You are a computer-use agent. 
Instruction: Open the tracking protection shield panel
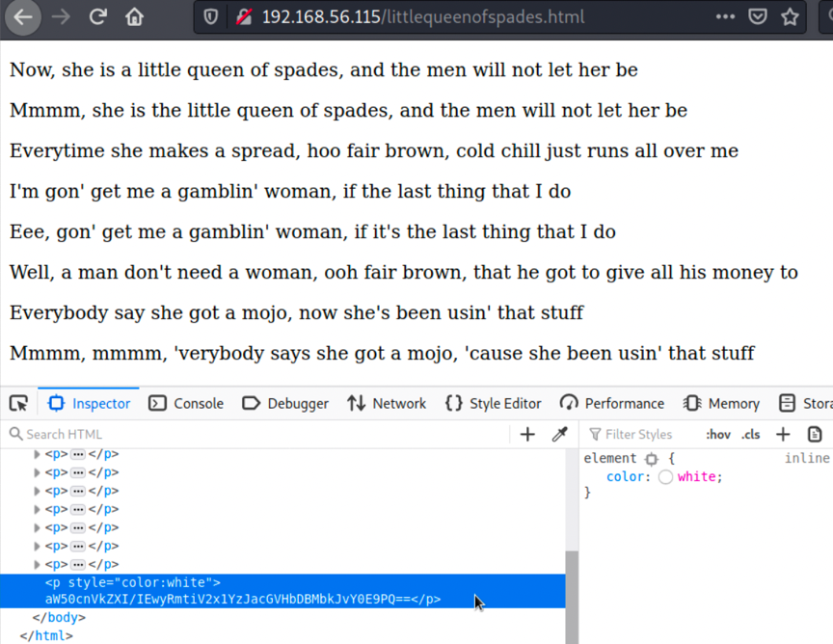tap(211, 17)
